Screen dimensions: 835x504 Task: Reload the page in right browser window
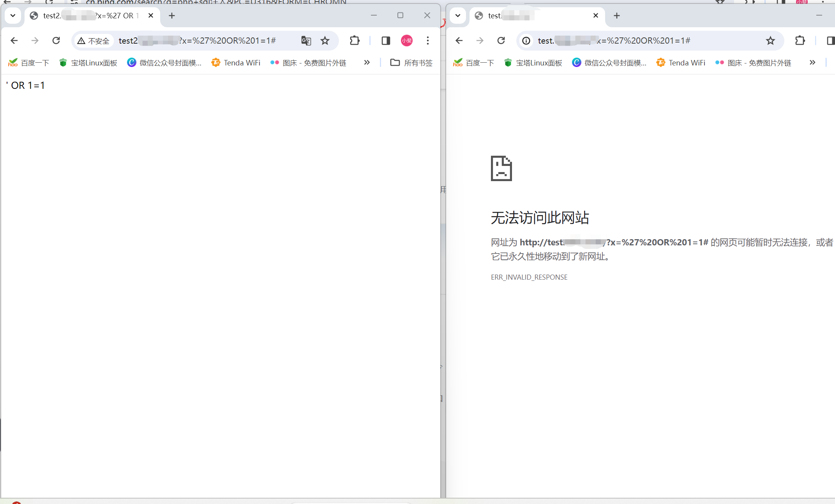pyautogui.click(x=501, y=41)
